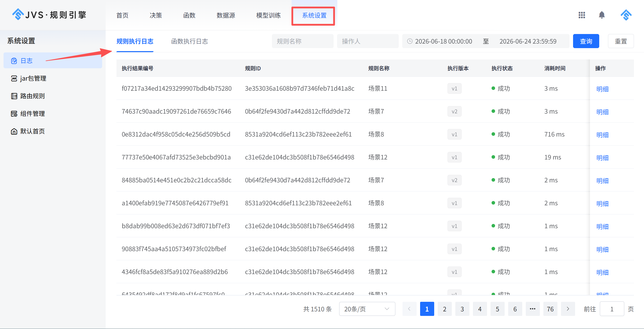Open 明细 for result 84885ba0514e451e0c2b2c21dcca58dc
644x329 pixels.
(x=602, y=181)
